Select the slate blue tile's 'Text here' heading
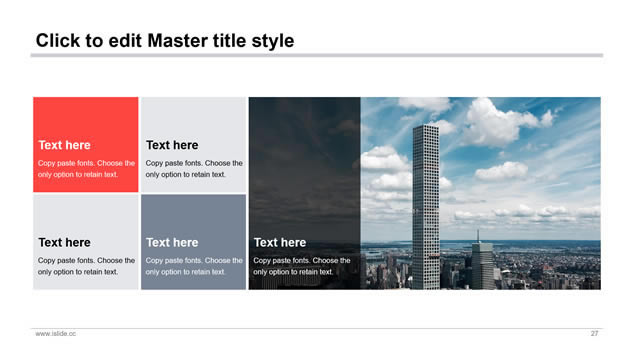 point(172,242)
